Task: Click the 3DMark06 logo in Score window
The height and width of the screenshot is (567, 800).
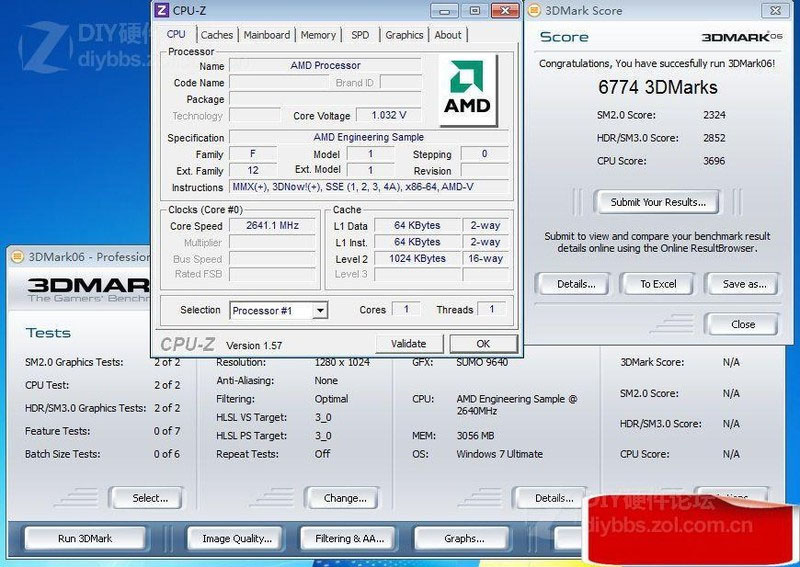Action: tap(742, 37)
